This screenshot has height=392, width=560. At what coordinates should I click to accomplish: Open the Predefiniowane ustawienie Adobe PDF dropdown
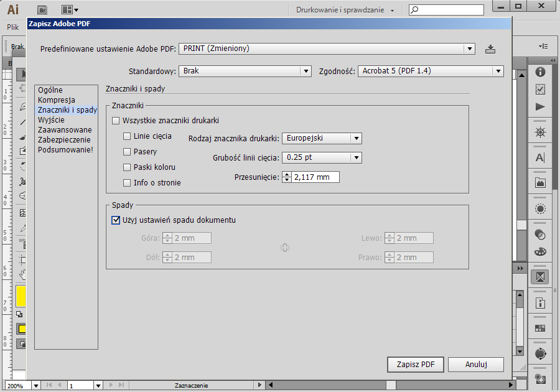click(327, 49)
